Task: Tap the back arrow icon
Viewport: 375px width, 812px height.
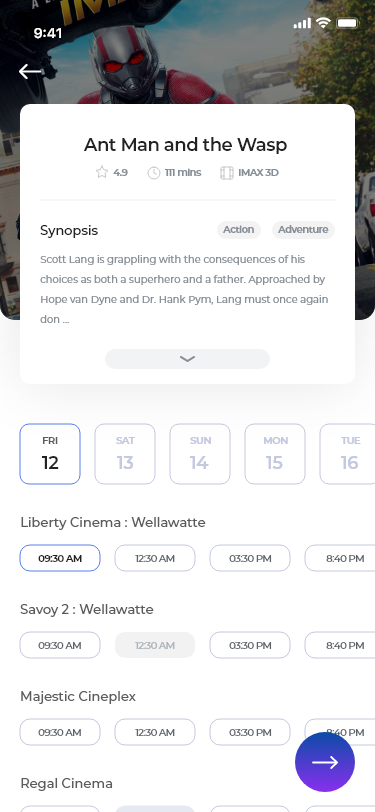Action: [x=30, y=71]
